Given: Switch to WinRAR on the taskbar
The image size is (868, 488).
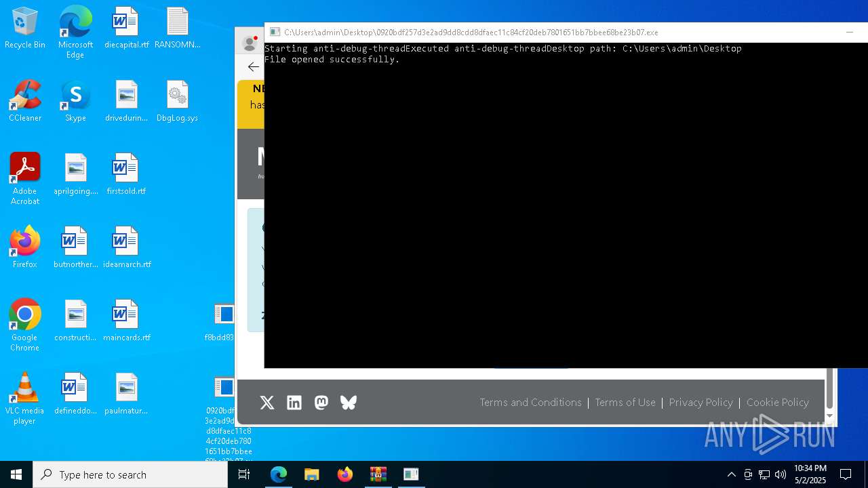Looking at the screenshot, I should pos(378,474).
